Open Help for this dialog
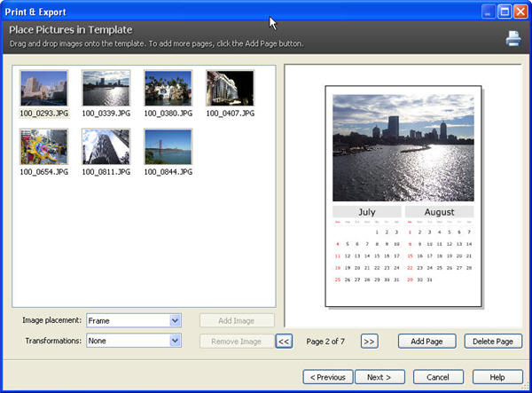Screen dimensions: 532x393 (x=497, y=377)
